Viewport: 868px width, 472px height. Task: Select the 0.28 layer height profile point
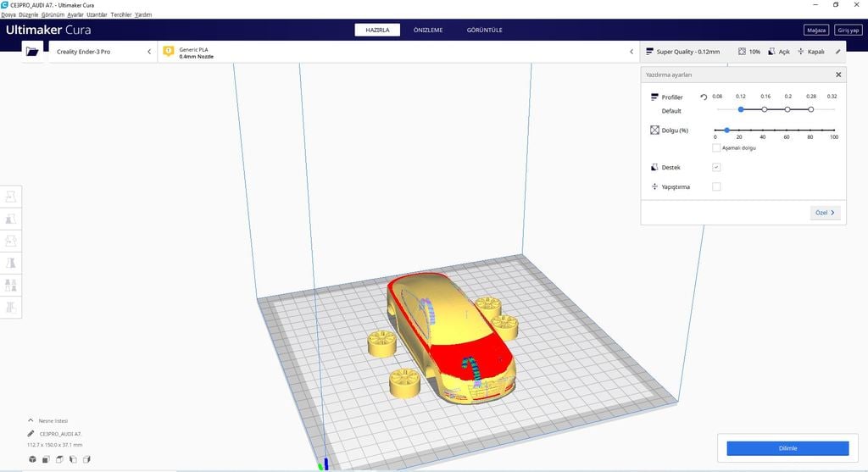810,109
